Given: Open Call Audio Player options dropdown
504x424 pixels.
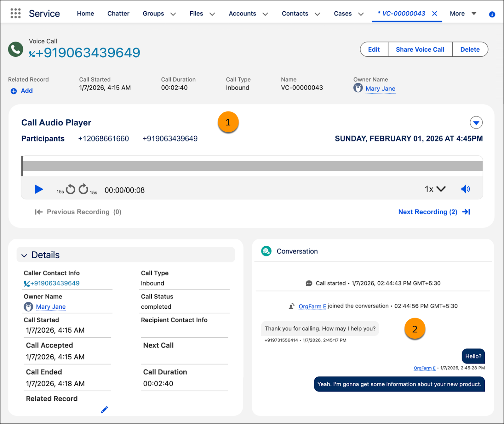Looking at the screenshot, I should coord(476,123).
